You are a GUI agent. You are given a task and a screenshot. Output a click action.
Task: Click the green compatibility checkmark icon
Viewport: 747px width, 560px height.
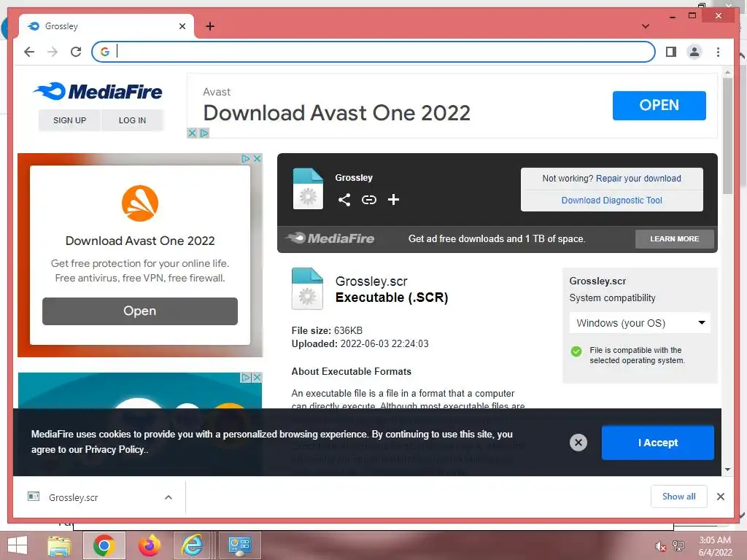click(x=576, y=351)
